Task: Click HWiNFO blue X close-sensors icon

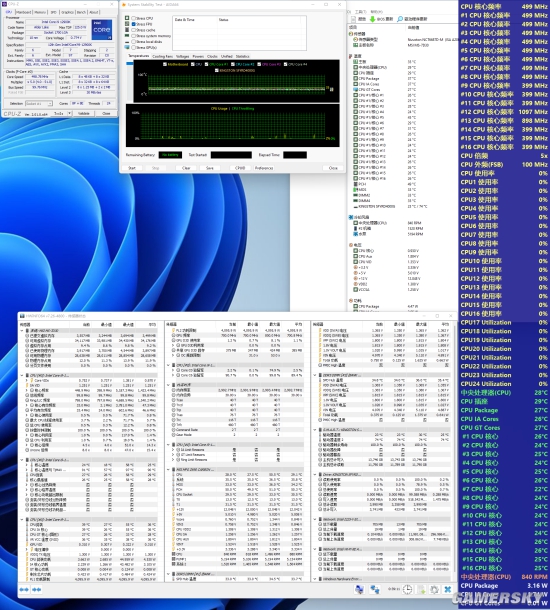Action: [x=448, y=589]
